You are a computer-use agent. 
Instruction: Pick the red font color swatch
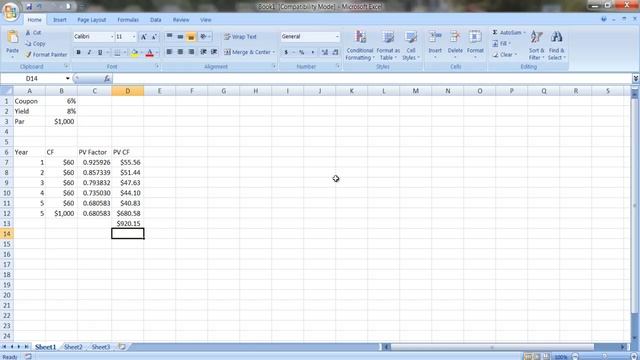coord(149,53)
